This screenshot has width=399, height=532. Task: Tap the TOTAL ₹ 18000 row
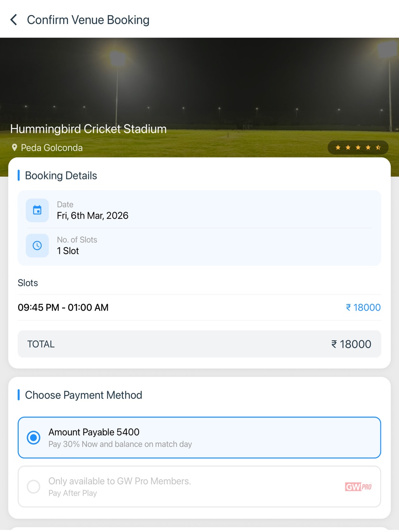(x=199, y=344)
